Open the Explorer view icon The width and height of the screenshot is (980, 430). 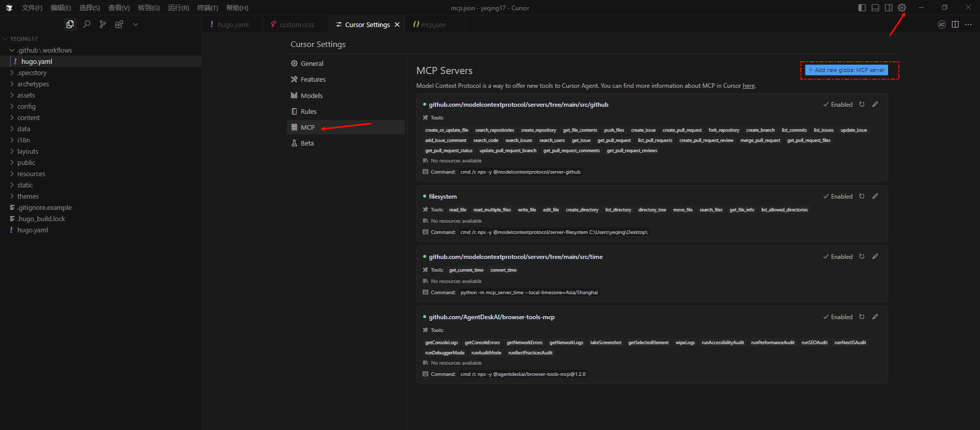coord(70,25)
